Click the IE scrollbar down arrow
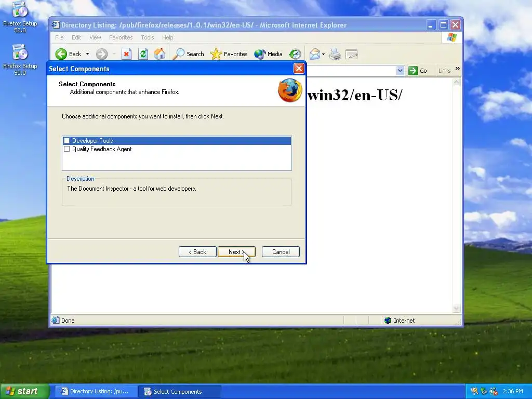The width and height of the screenshot is (532, 399). click(456, 308)
